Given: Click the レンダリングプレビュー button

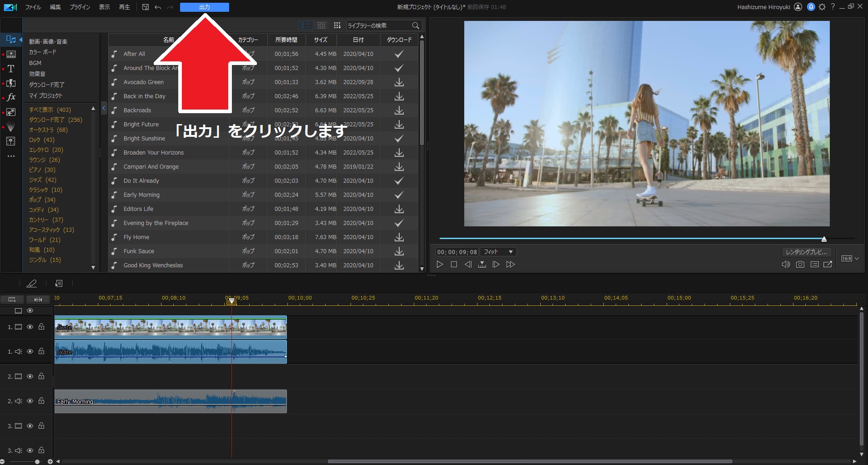Looking at the screenshot, I should point(806,252).
